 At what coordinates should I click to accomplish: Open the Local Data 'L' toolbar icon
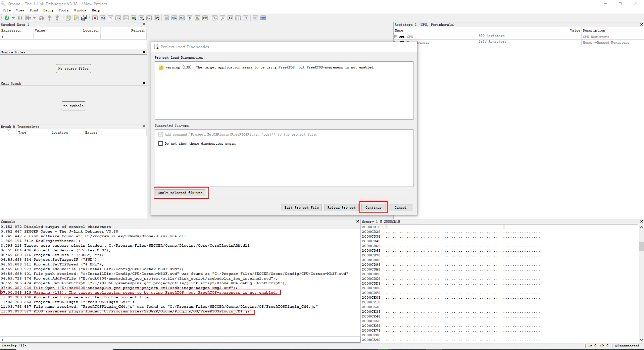[126, 18]
